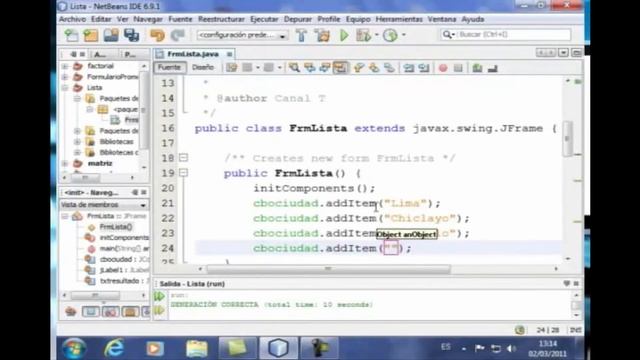
Task: Open Debug Project dropdown arrow
Action: tap(376, 35)
